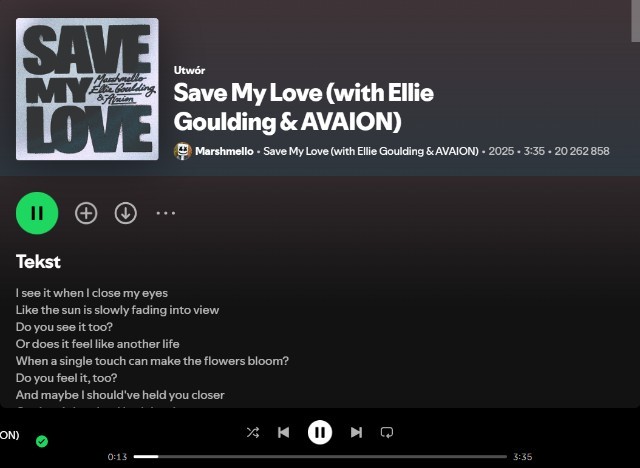The image size is (640, 468).
Task: Seek within the song progress bar
Action: coord(320,457)
